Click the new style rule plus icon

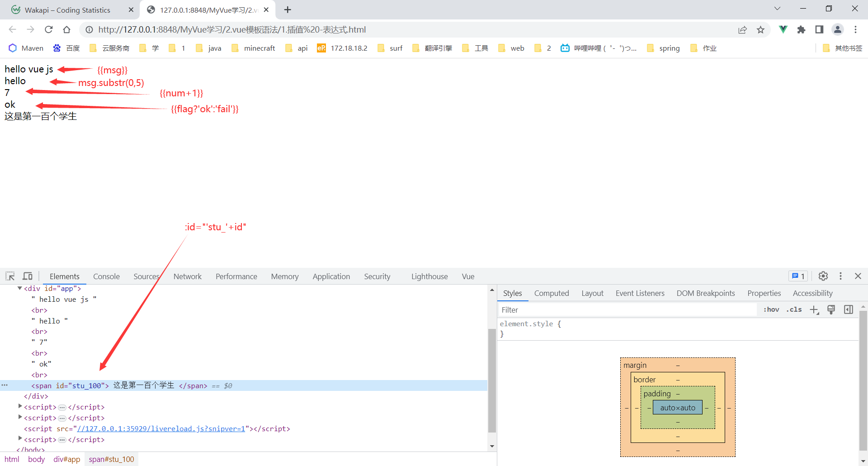[x=814, y=310]
